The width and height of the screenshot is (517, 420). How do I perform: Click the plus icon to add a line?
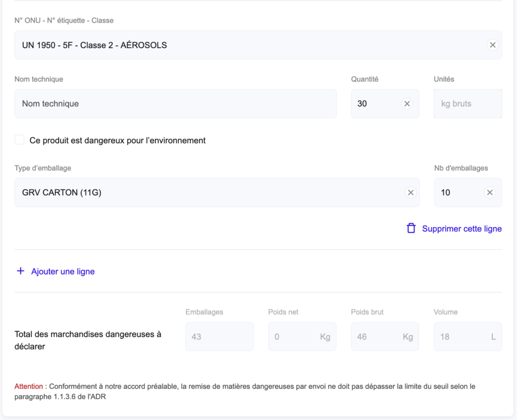(21, 271)
